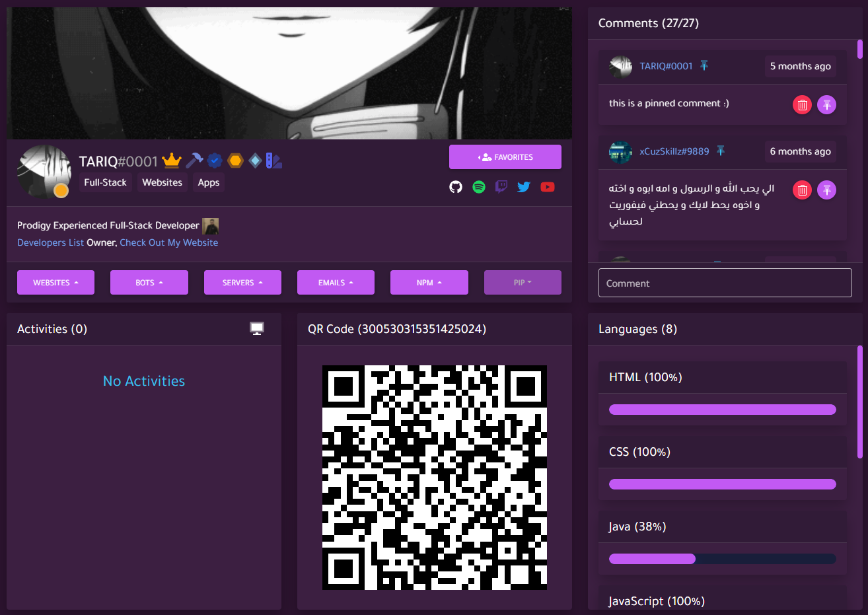868x615 pixels.
Task: Click the TARIQ#0001 profile username
Action: [118, 161]
